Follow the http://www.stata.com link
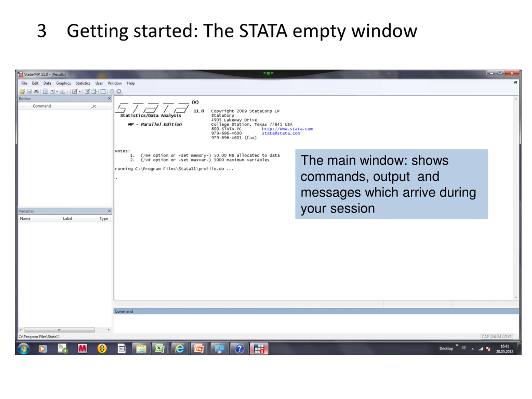Viewport: 532px width, 399px height. pos(287,129)
